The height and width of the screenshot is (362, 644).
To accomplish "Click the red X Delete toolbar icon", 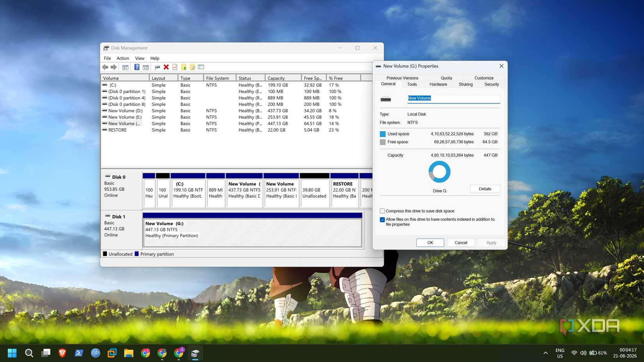I will 166,67.
